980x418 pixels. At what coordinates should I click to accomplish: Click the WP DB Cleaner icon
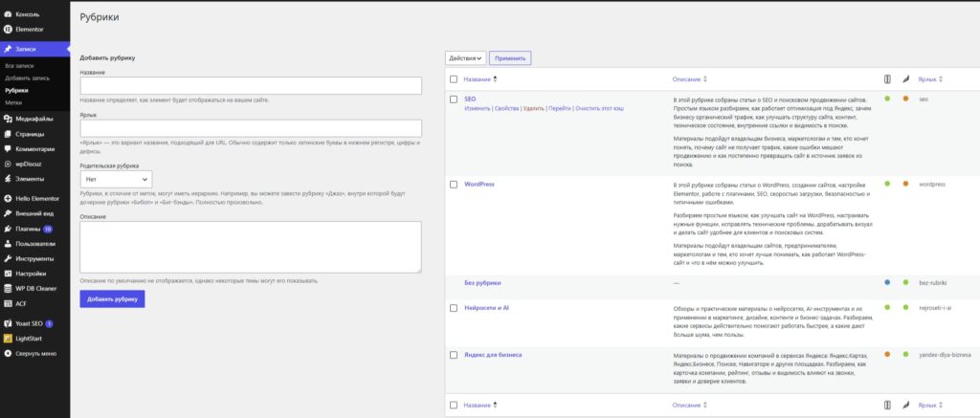click(8, 289)
